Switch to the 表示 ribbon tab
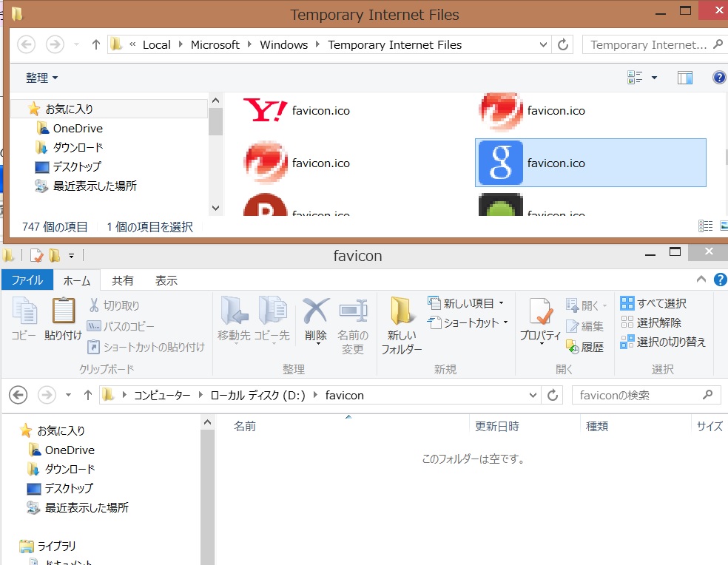Image resolution: width=728 pixels, height=565 pixels. 166,280
